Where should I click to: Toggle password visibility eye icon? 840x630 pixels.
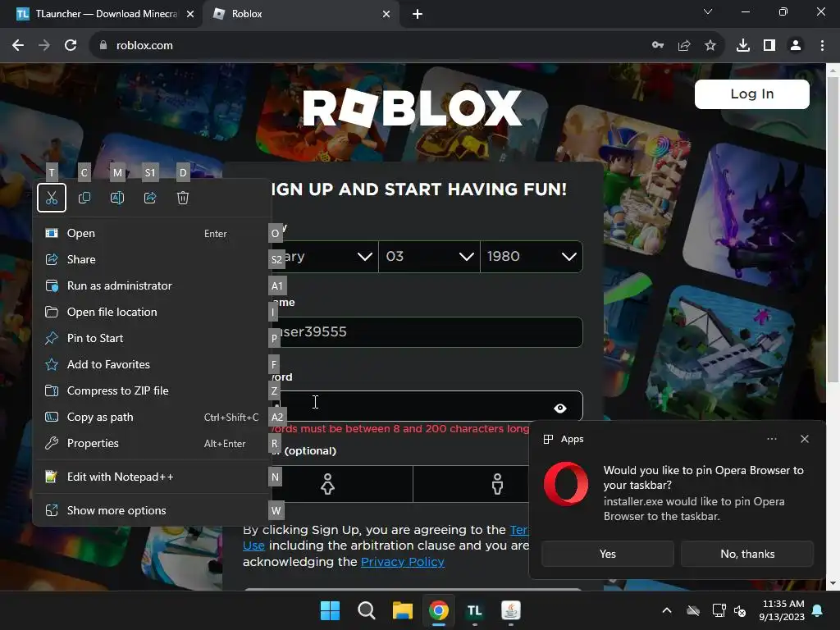coord(559,409)
